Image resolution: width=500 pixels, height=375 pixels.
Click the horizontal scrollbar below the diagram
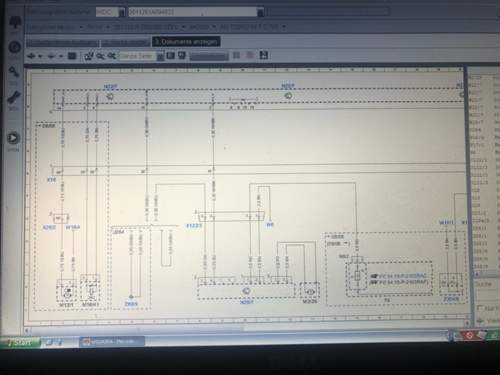(247, 330)
